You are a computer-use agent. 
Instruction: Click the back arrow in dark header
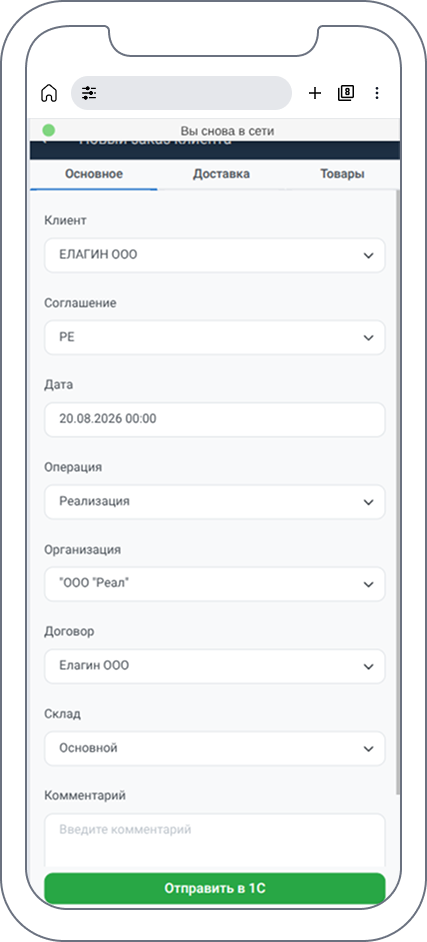(46, 144)
